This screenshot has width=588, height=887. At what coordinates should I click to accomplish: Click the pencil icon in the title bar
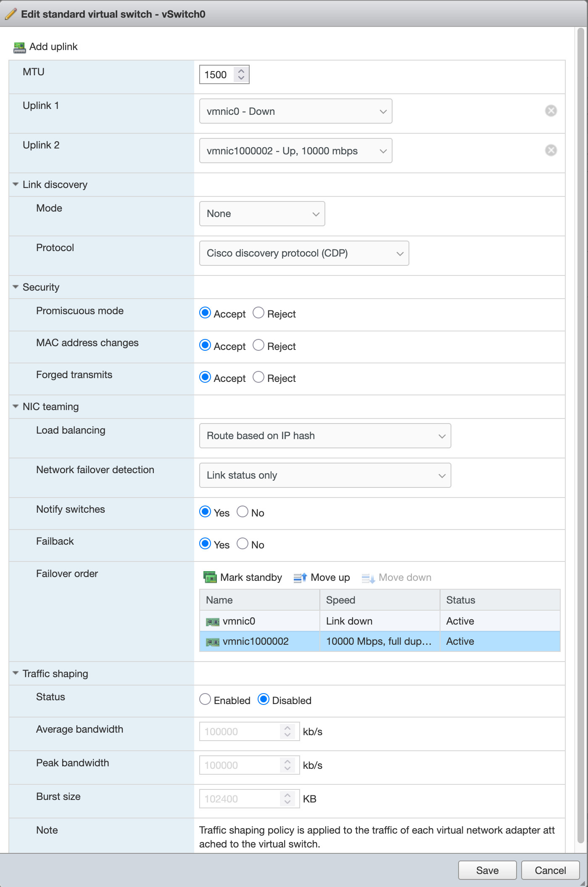coord(11,14)
